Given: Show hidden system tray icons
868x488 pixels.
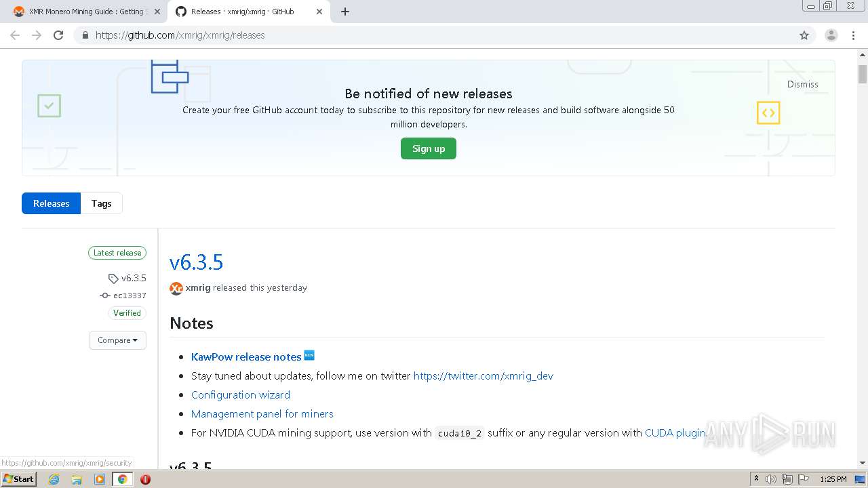Looking at the screenshot, I should [x=756, y=479].
